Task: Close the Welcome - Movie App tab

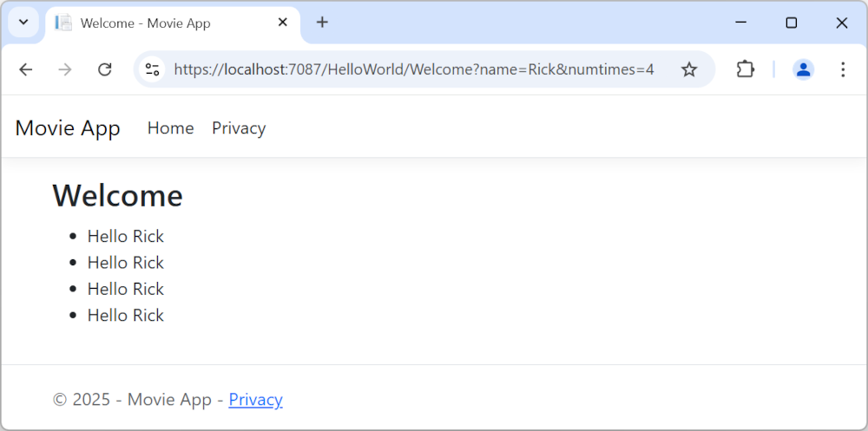Action: (282, 23)
